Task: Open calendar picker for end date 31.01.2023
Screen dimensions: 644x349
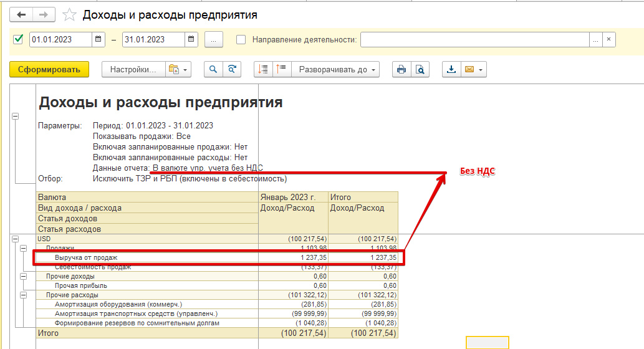Action: (x=191, y=39)
